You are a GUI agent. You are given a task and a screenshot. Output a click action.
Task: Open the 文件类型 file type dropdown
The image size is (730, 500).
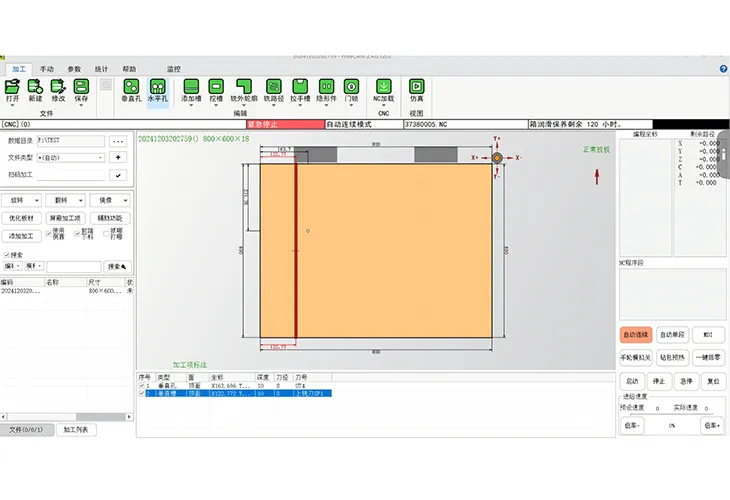pyautogui.click(x=71, y=157)
